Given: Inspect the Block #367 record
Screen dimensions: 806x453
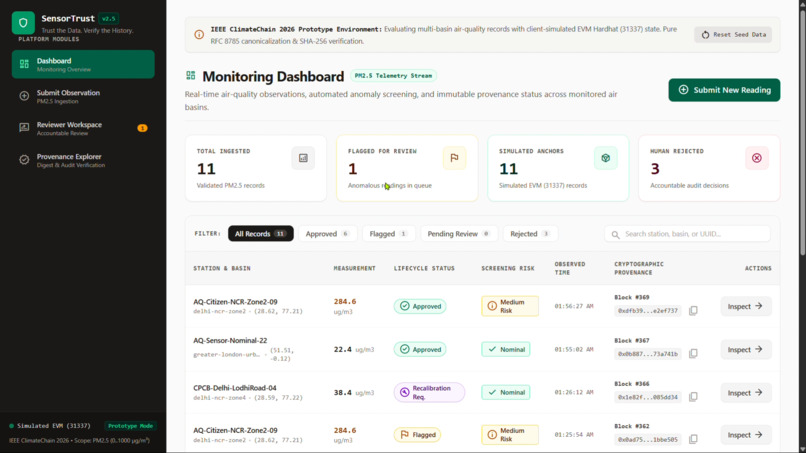Looking at the screenshot, I should pos(745,349).
